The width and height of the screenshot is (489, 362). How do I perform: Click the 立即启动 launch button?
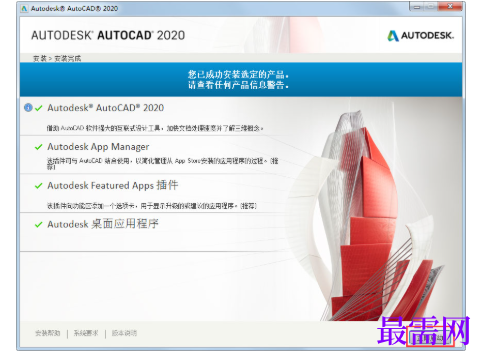431,338
